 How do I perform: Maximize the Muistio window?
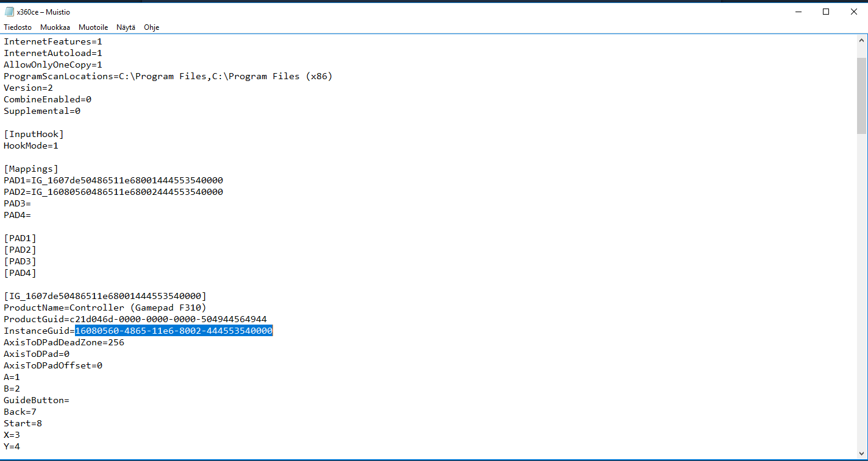[826, 12]
